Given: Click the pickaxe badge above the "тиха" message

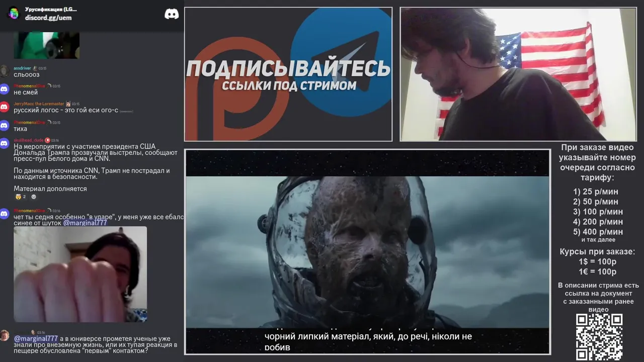Looking at the screenshot, I should click(x=49, y=122).
